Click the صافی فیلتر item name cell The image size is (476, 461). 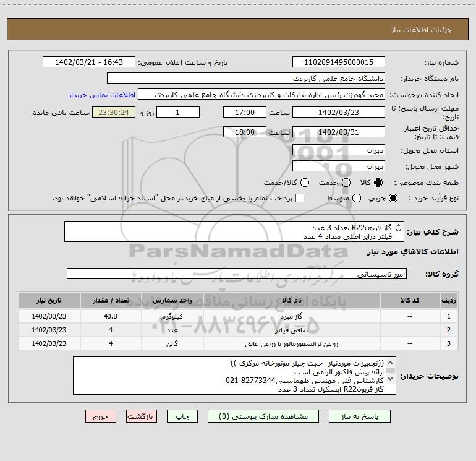291,330
